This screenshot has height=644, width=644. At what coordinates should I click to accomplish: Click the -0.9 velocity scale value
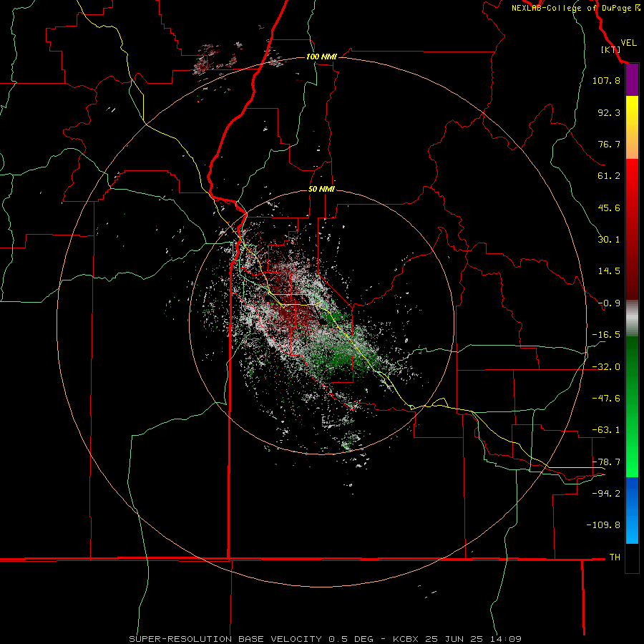click(609, 303)
